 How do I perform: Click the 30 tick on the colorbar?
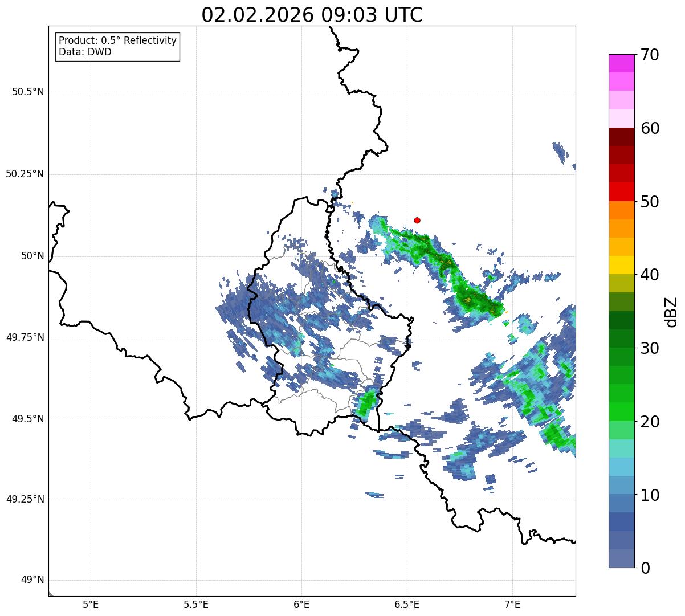click(650, 348)
